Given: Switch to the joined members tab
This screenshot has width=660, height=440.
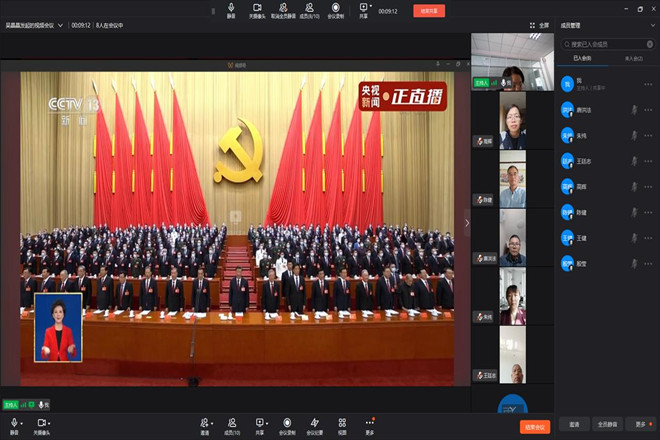Looking at the screenshot, I should 582,58.
